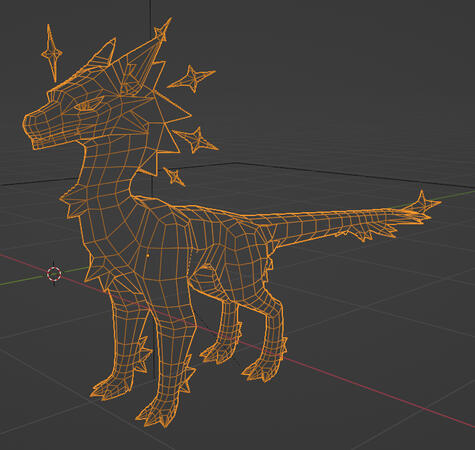Click the star behind the neck mane
The height and width of the screenshot is (450, 475).
pos(196,140)
